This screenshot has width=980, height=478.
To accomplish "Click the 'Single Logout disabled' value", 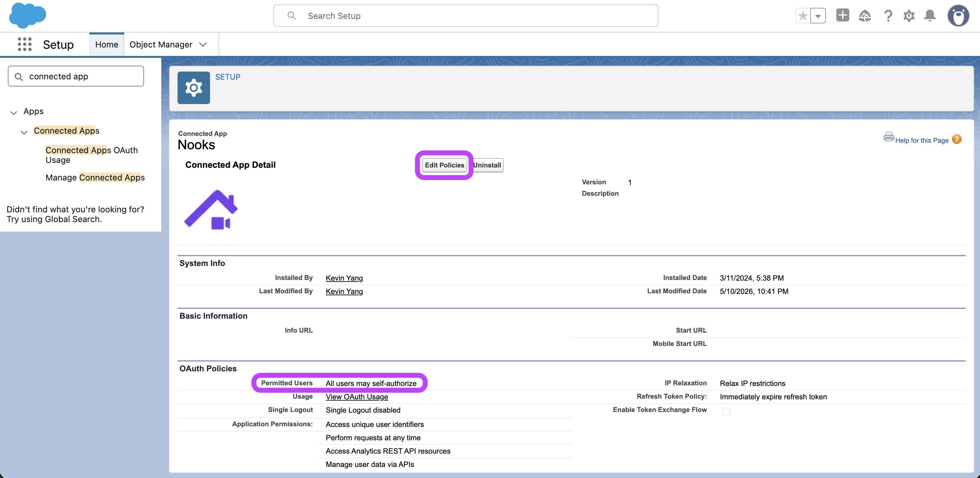I will [x=363, y=410].
